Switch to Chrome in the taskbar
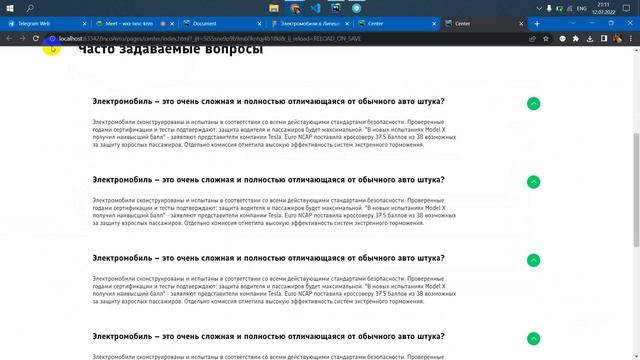The height and width of the screenshot is (360, 640). tap(295, 8)
